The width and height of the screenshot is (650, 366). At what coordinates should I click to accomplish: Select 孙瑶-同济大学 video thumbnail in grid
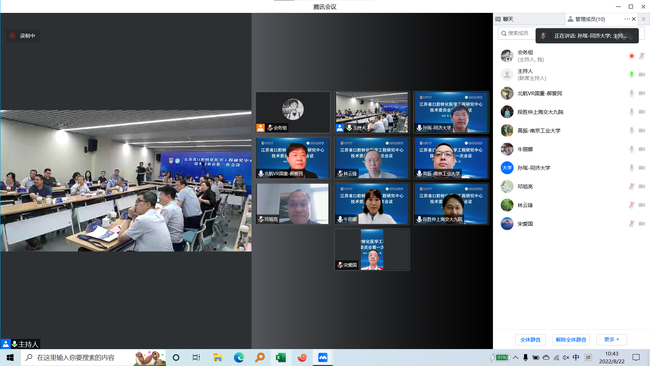tap(451, 112)
